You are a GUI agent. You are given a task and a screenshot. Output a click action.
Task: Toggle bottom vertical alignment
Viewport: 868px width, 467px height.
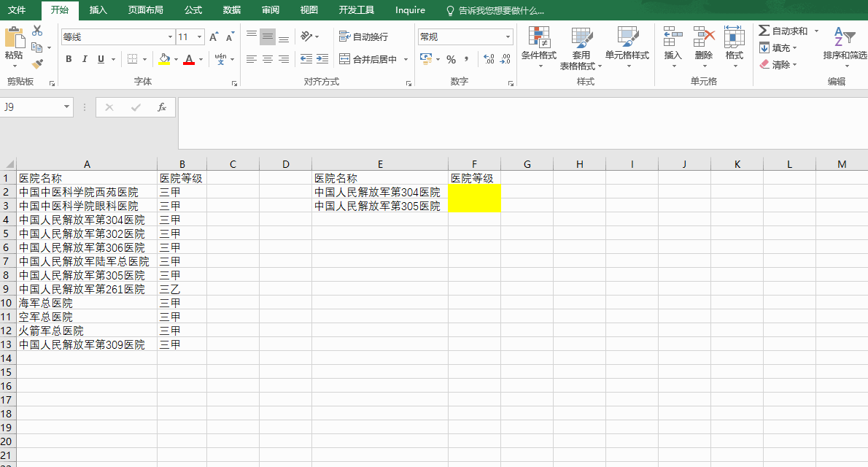pos(284,36)
